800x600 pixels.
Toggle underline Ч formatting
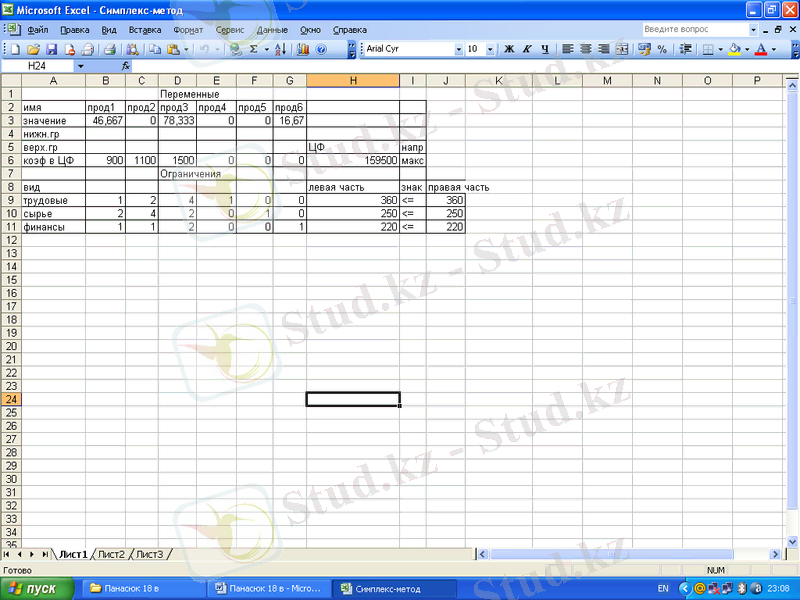coord(545,49)
